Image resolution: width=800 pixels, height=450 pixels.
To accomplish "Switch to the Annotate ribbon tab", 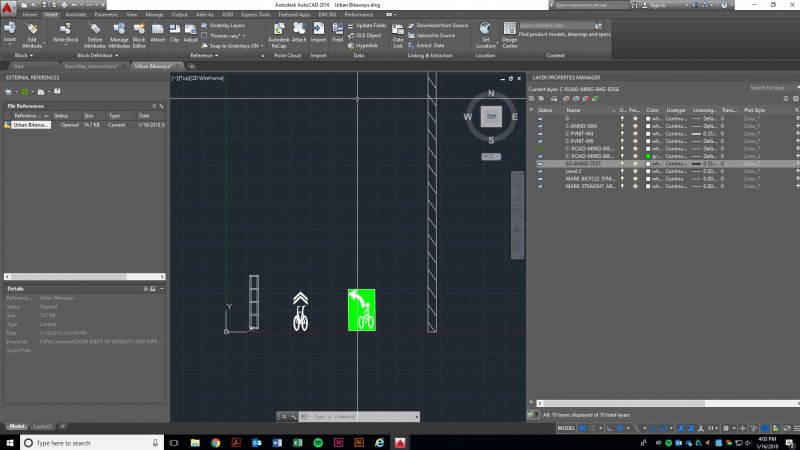I will 77,16.
